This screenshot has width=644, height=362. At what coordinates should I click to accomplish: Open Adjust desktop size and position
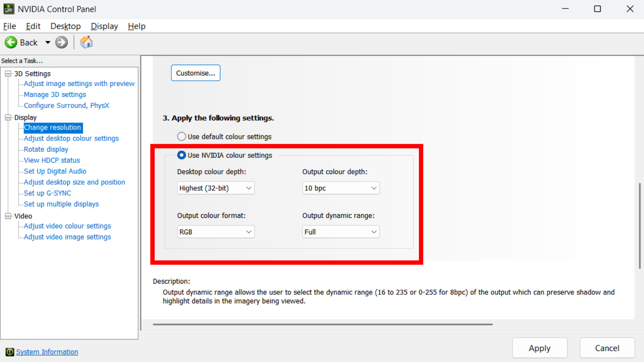tap(74, 182)
